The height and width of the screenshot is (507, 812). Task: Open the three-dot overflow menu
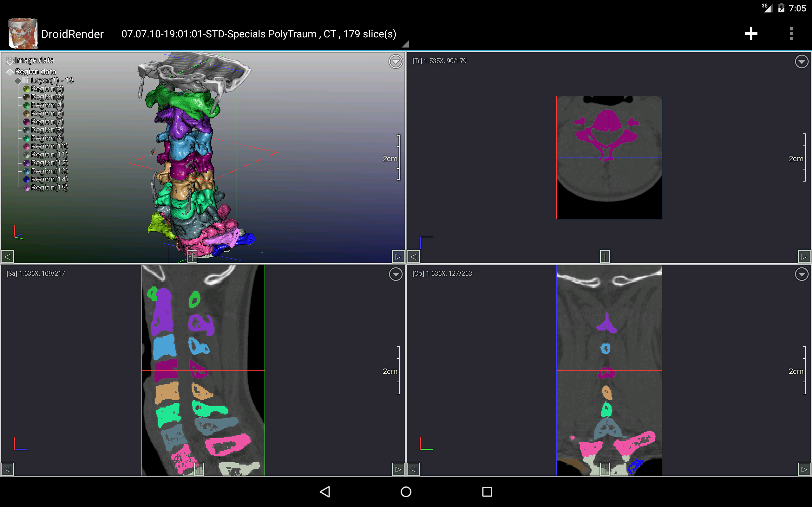point(791,34)
